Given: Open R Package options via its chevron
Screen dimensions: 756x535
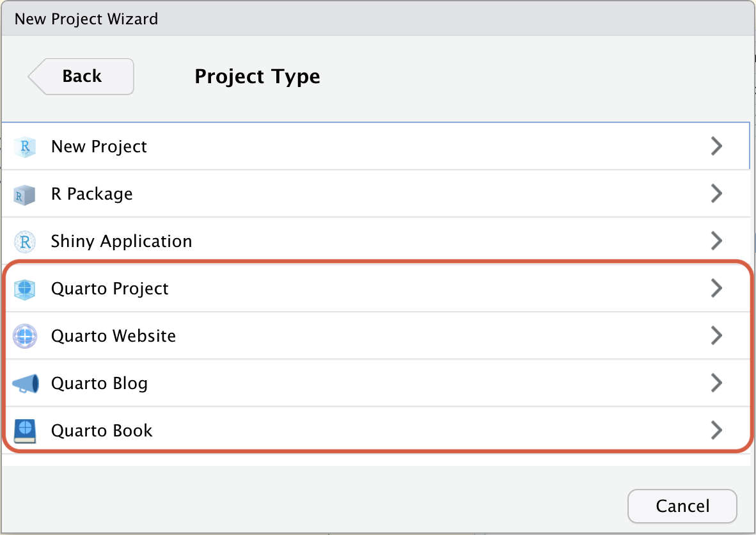Looking at the screenshot, I should click(716, 194).
